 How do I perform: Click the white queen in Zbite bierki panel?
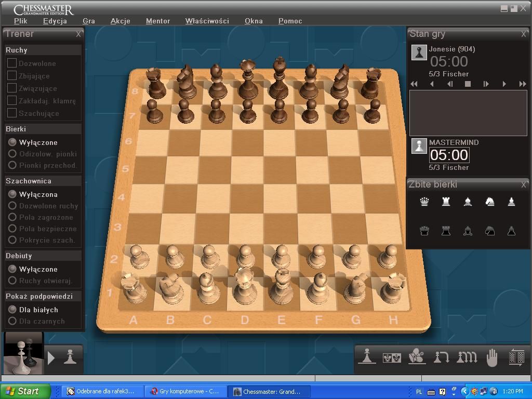[x=424, y=202]
